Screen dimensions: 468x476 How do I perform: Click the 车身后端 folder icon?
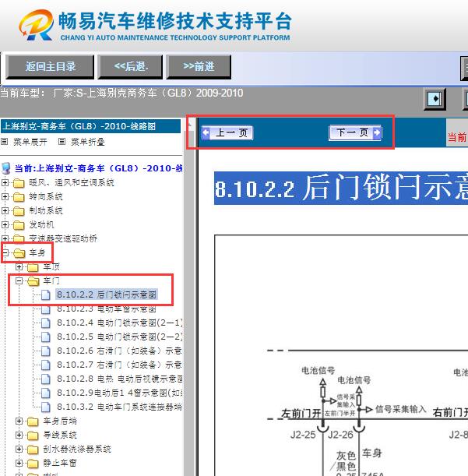point(33,421)
